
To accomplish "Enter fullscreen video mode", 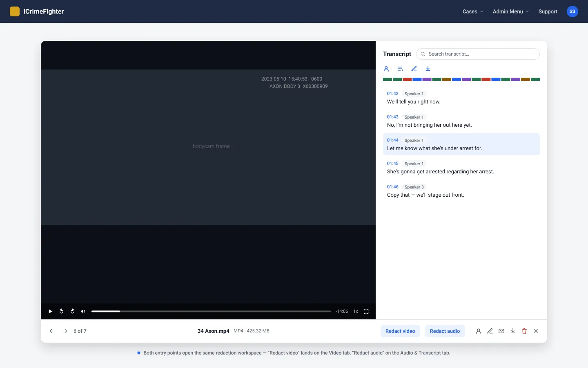I will 366,312.
